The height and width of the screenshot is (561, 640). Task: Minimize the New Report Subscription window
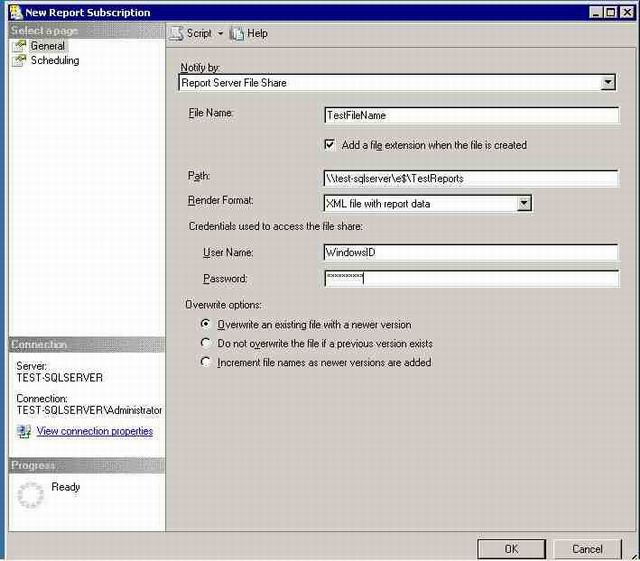596,12
